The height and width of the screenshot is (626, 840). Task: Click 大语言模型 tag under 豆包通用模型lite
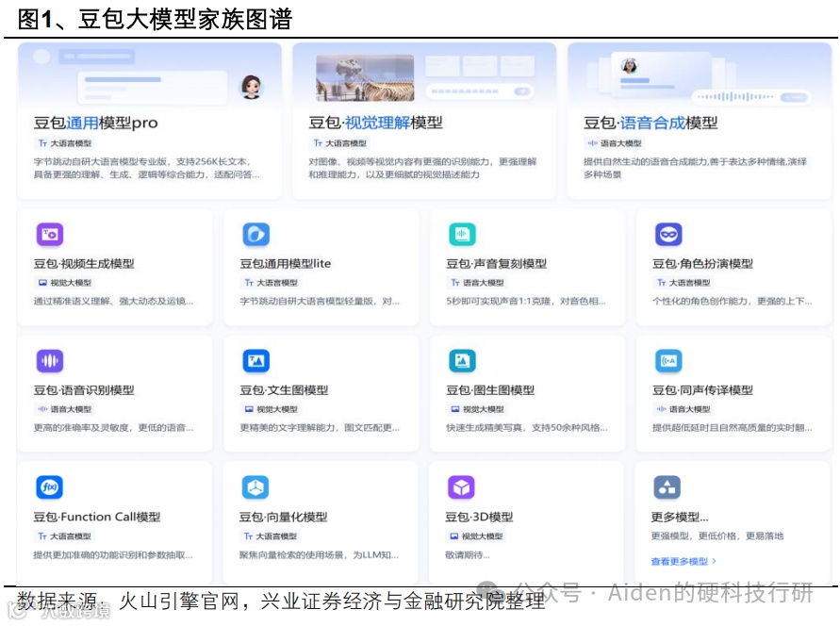(272, 282)
